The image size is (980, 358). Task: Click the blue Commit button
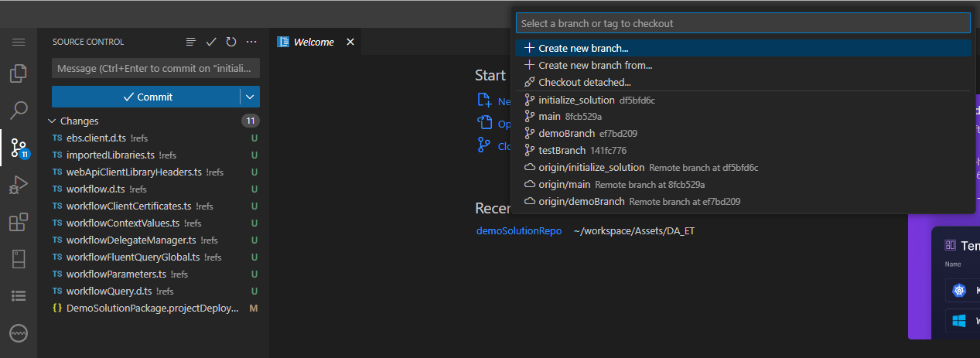pyautogui.click(x=147, y=97)
